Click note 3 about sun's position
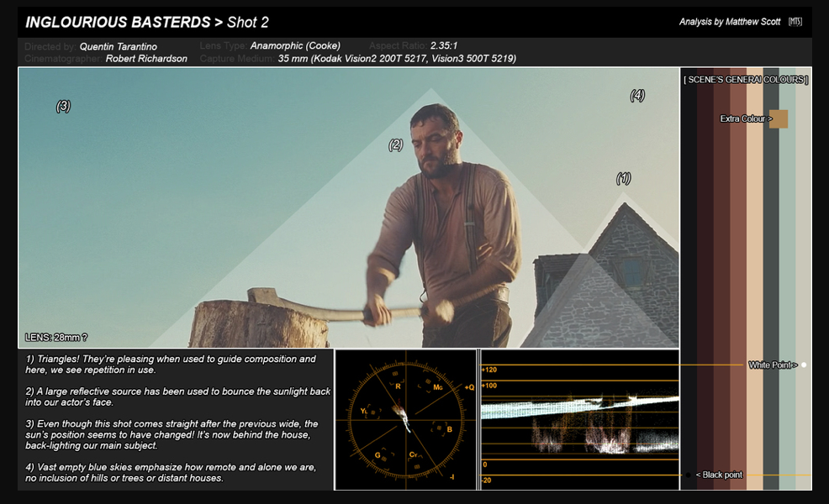 pyautogui.click(x=172, y=435)
